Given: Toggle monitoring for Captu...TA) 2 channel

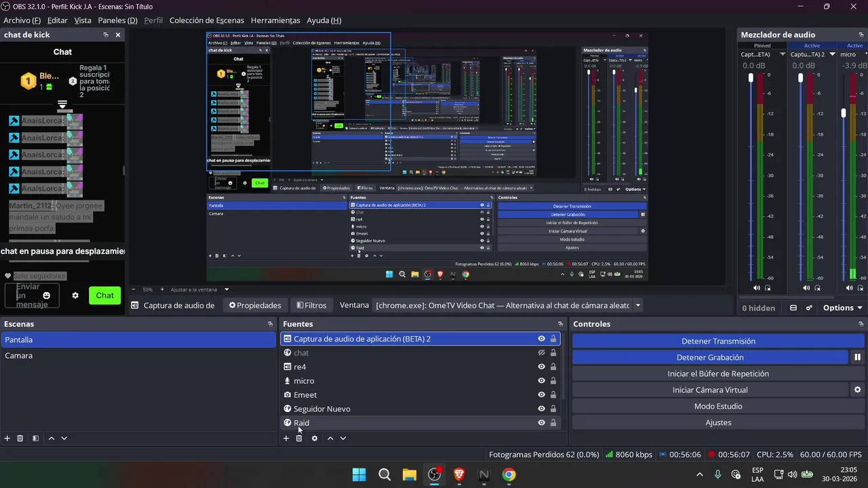Looking at the screenshot, I should coord(817,288).
